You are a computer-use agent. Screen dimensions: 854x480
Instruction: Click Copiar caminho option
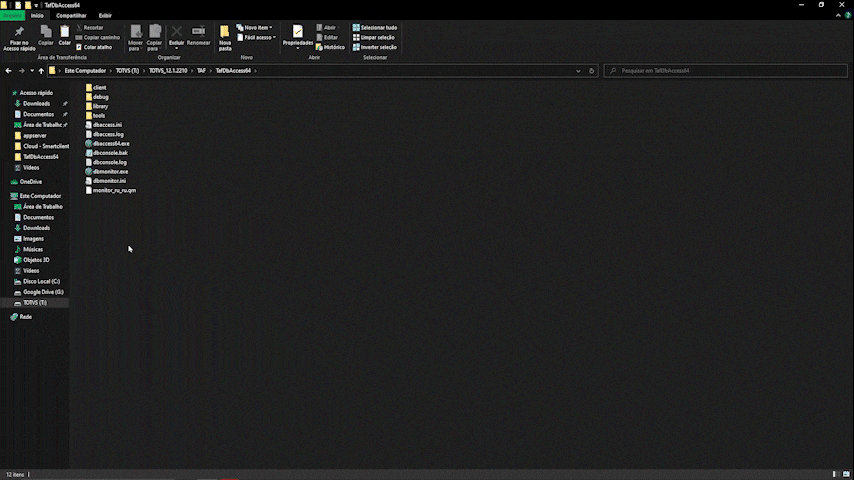coord(98,37)
